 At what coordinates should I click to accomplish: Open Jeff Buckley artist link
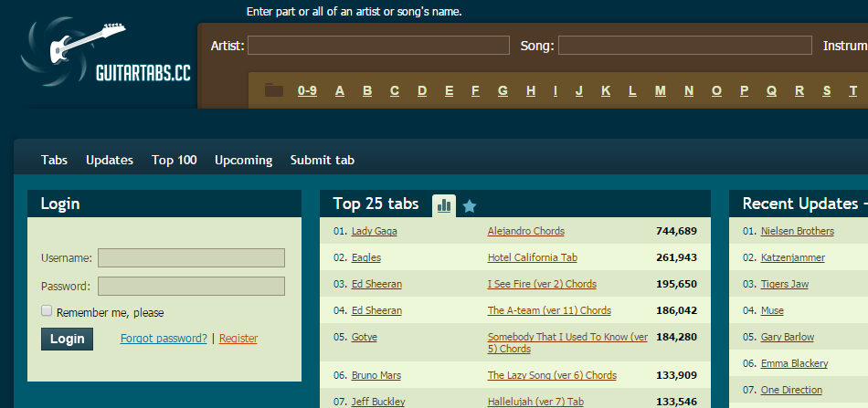tap(378, 402)
